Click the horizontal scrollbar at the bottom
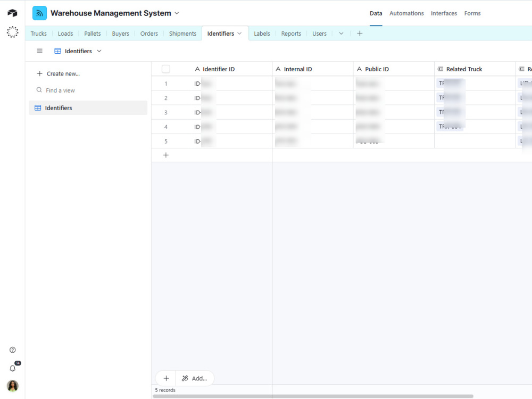The width and height of the screenshot is (532, 399). (x=313, y=396)
